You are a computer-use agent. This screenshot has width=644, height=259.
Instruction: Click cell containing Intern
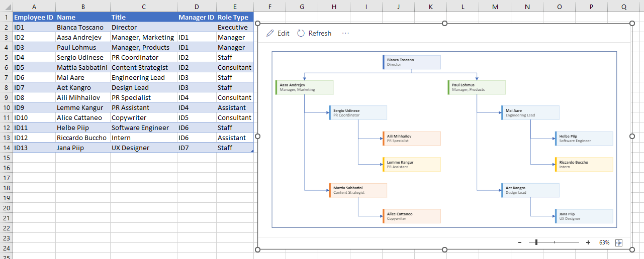[144, 138]
